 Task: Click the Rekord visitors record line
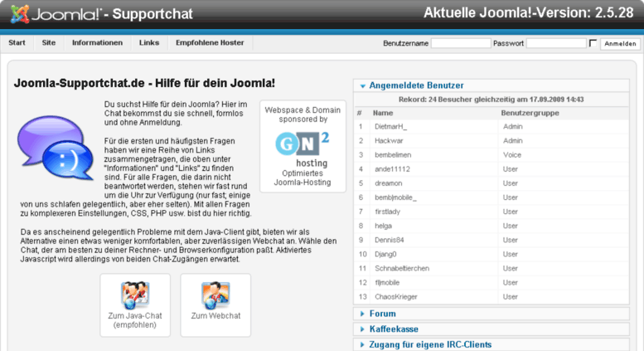(491, 100)
